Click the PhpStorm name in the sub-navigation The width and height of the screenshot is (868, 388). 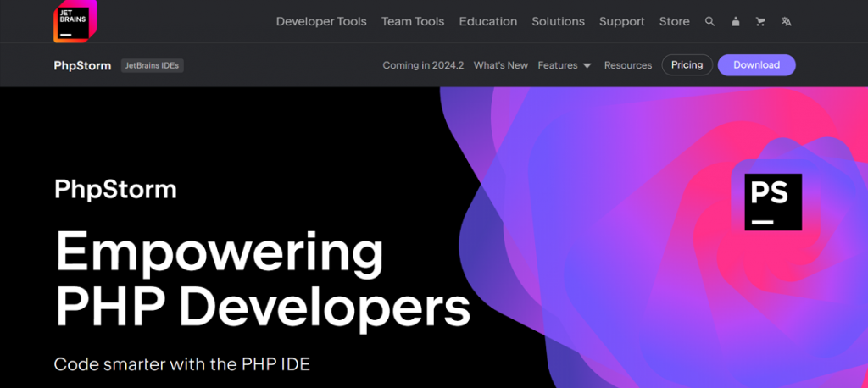coord(82,65)
